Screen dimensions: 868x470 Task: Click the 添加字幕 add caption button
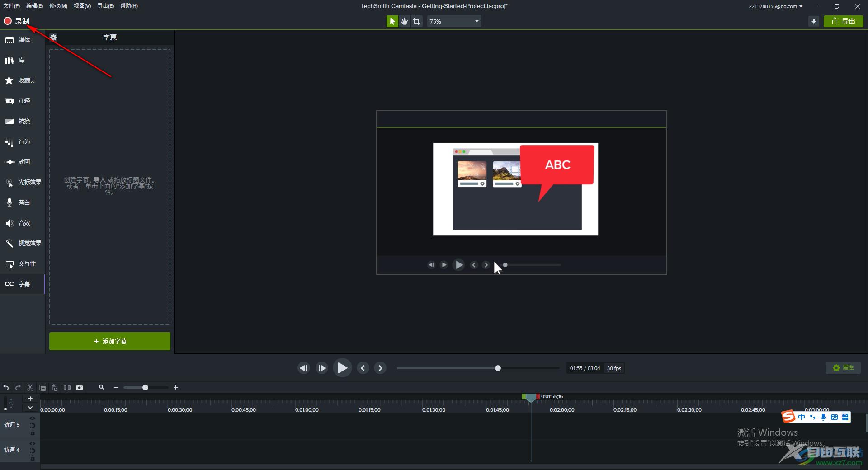click(x=110, y=341)
